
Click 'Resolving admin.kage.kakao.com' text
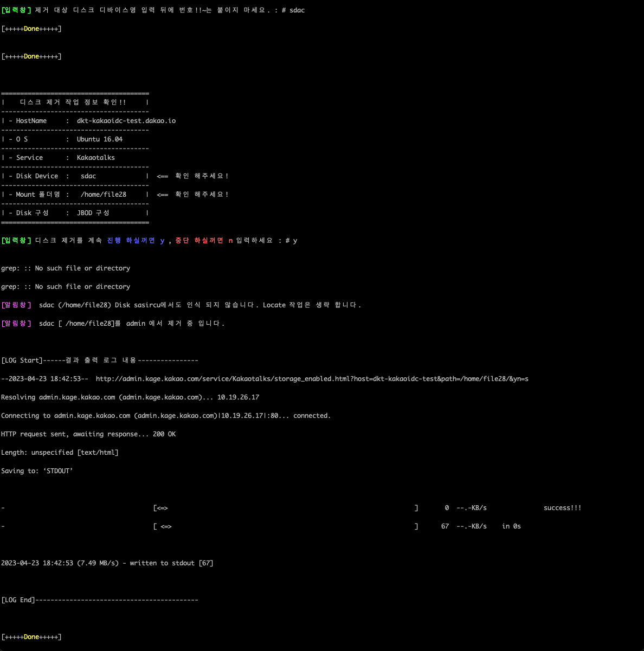tap(58, 397)
